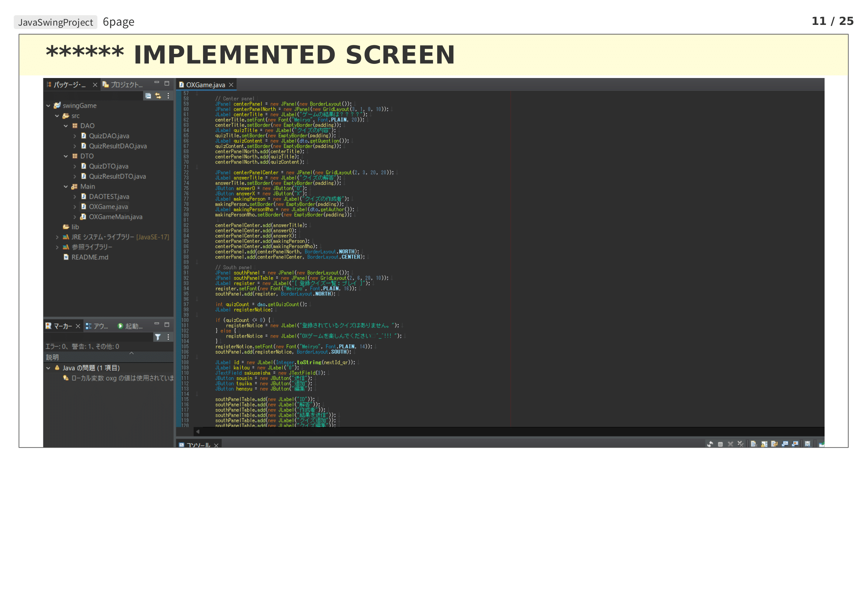Open Package Explorer view menu dots
This screenshot has height=614, width=868.
168,96
